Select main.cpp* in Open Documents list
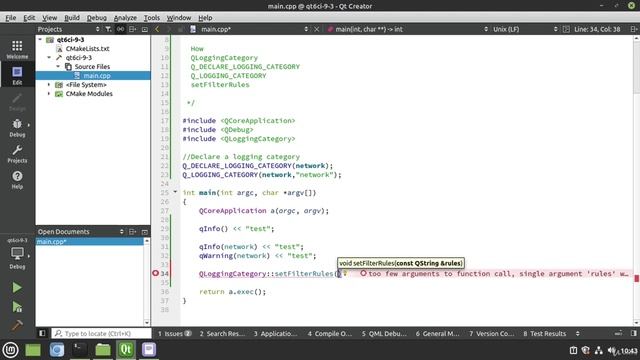This screenshot has width=640, height=360. (90, 242)
